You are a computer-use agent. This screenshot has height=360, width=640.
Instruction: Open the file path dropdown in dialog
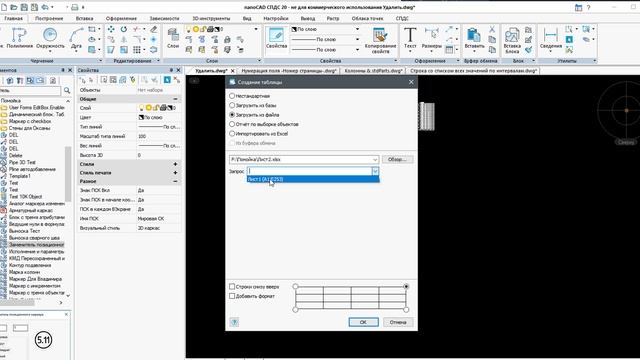pos(375,160)
